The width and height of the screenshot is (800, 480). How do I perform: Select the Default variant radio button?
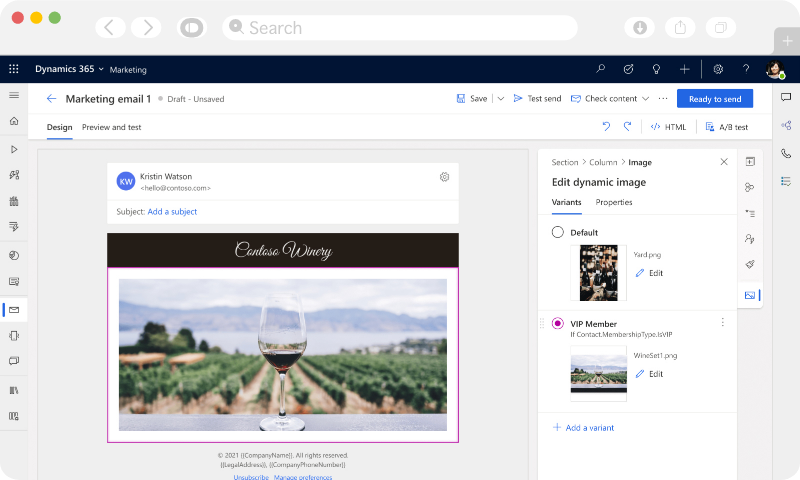pyautogui.click(x=558, y=233)
